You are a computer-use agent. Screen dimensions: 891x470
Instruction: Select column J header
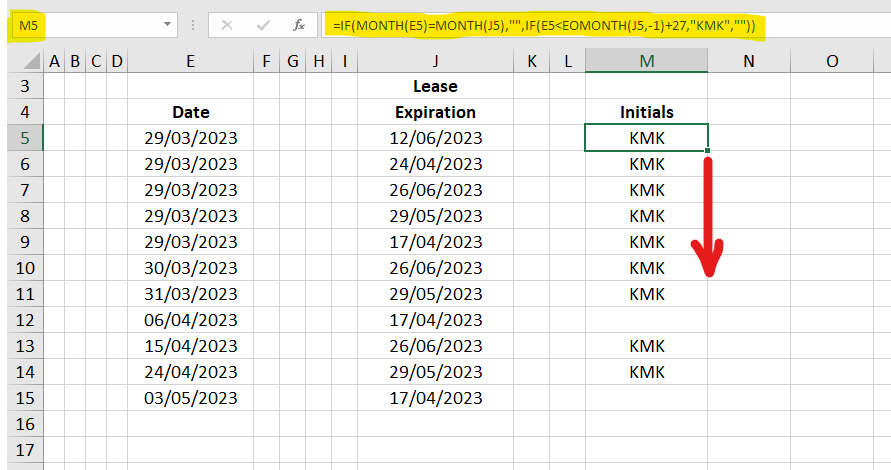[435, 61]
